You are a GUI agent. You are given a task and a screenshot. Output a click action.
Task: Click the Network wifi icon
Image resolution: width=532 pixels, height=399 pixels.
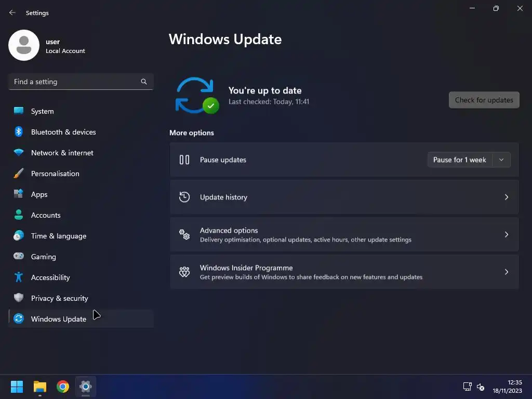19,152
